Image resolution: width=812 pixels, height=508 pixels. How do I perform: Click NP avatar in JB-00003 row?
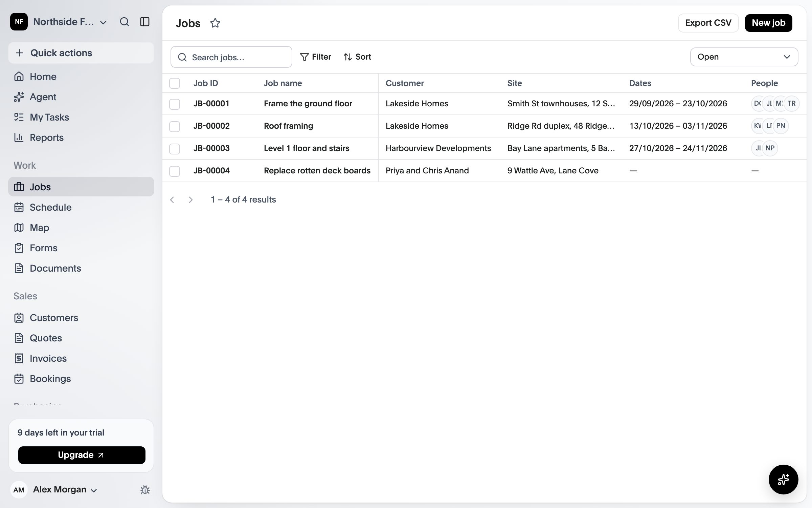pyautogui.click(x=770, y=148)
